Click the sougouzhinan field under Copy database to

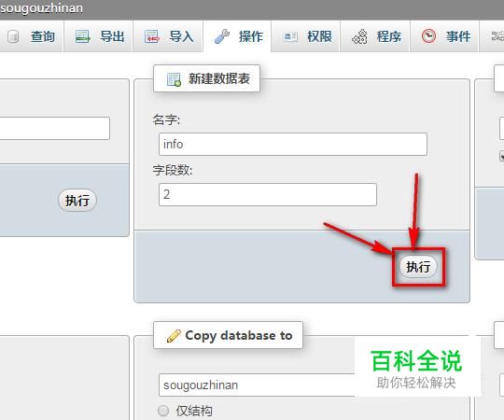coord(258,385)
